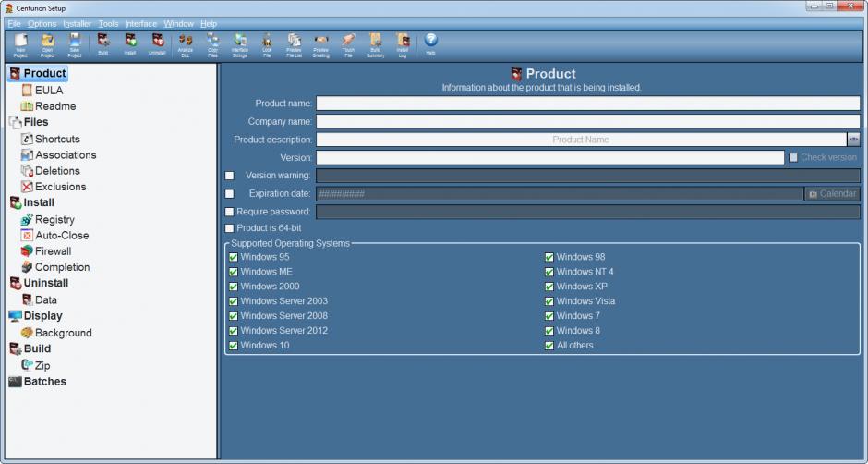The height and width of the screenshot is (464, 868).
Task: Click into the Product name field
Action: point(588,104)
